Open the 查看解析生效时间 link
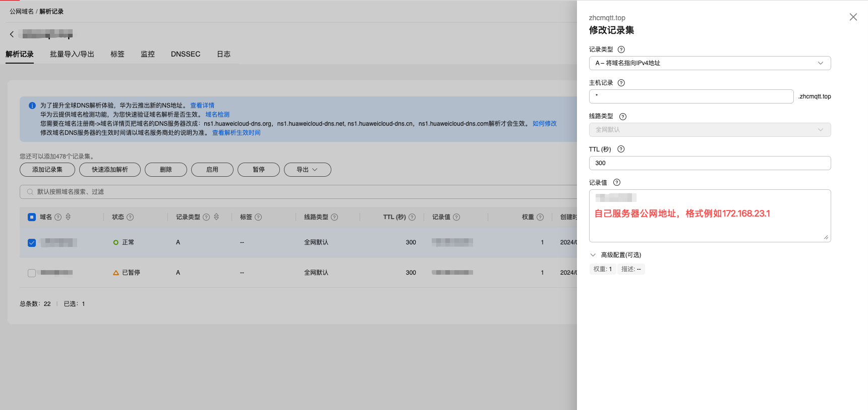 (x=237, y=133)
